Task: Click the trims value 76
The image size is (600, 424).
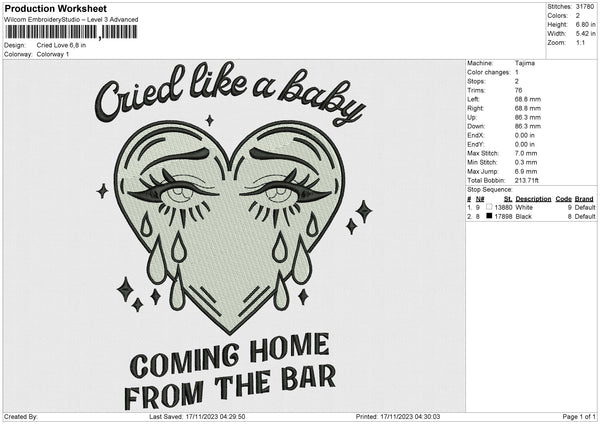Action: (518, 90)
